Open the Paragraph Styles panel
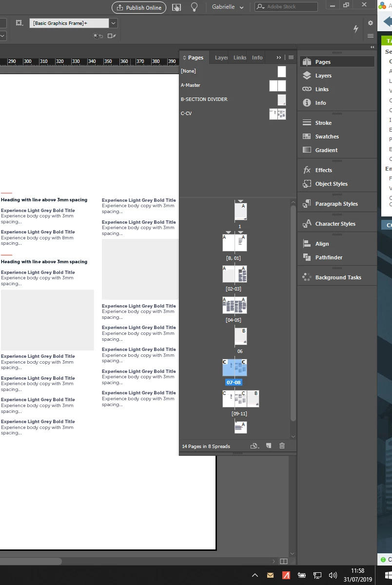Viewport: 392px width, 585px height. (337, 204)
